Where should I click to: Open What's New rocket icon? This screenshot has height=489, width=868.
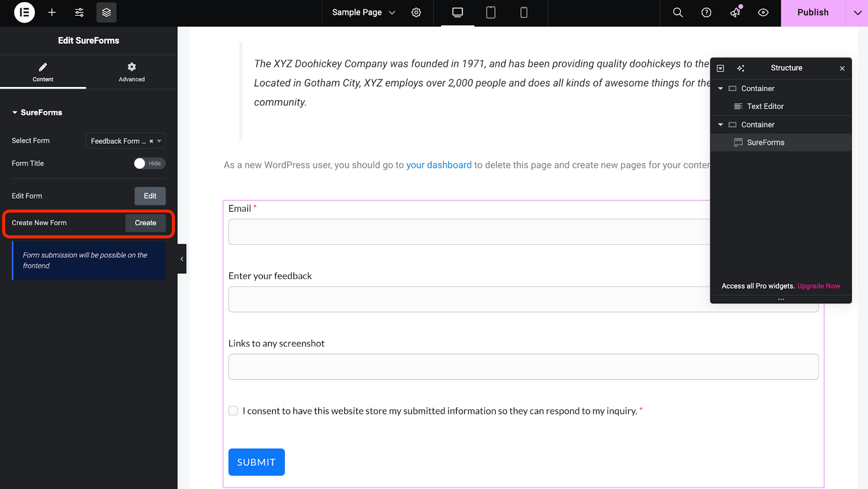[x=735, y=12]
